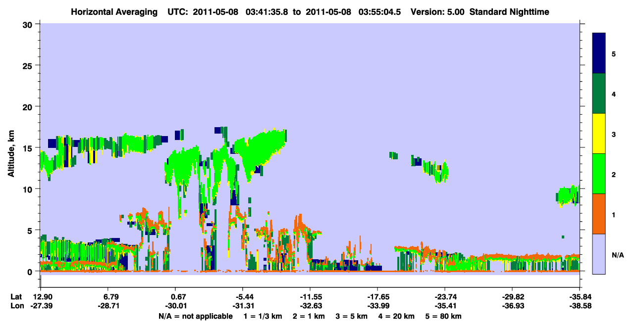644x330 pixels.
Task: Click the colorbar label '3'
Action: pos(614,134)
